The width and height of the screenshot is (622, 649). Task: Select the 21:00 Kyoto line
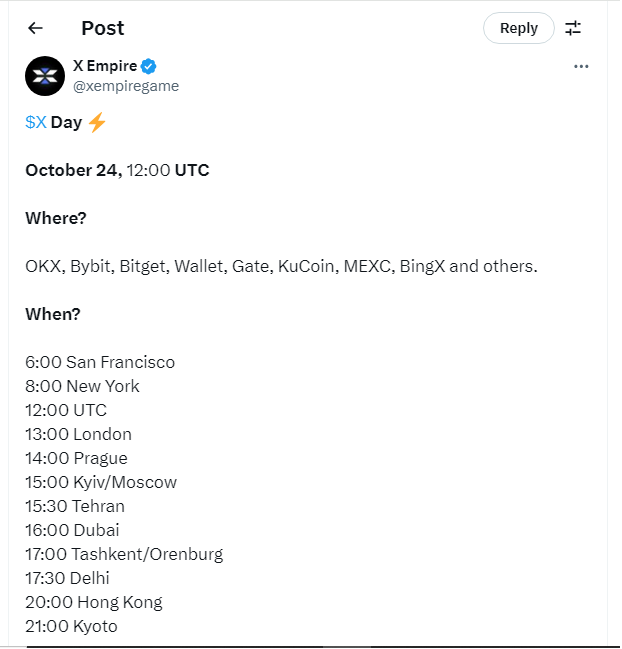tap(71, 626)
